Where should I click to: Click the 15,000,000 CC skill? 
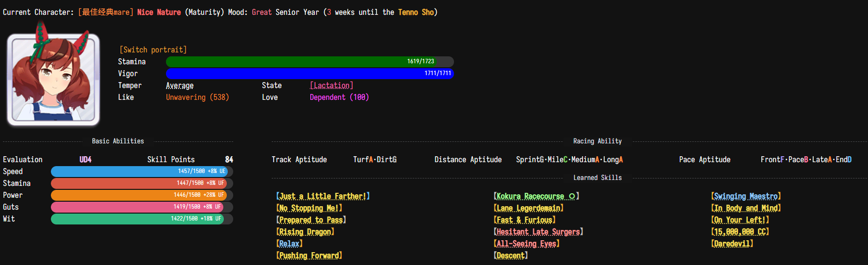740,232
